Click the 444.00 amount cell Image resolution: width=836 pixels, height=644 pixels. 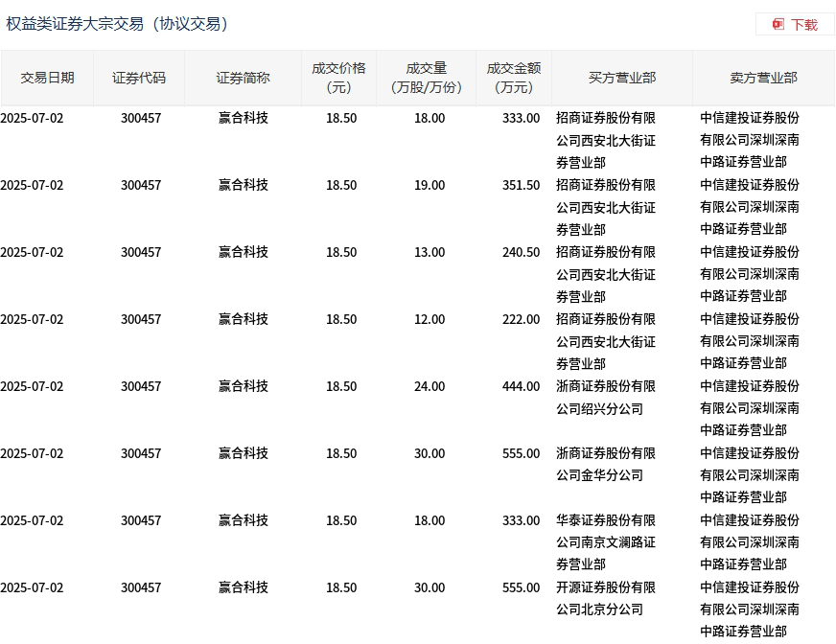[521, 386]
